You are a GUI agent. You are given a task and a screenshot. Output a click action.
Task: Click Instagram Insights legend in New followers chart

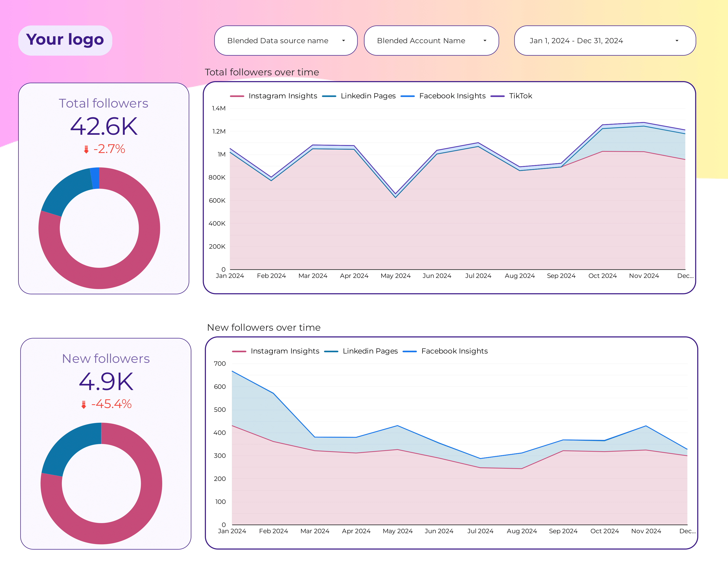coord(276,351)
